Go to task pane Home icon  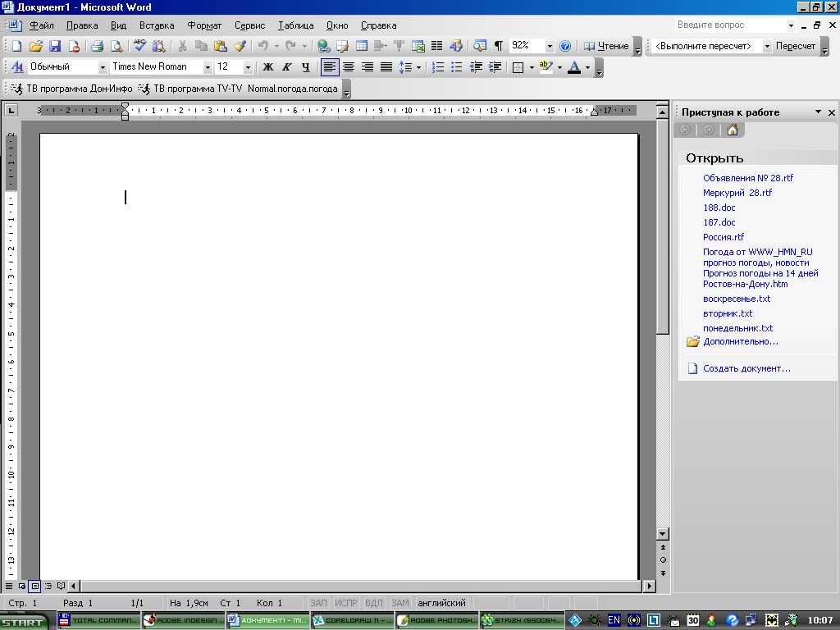coord(733,130)
